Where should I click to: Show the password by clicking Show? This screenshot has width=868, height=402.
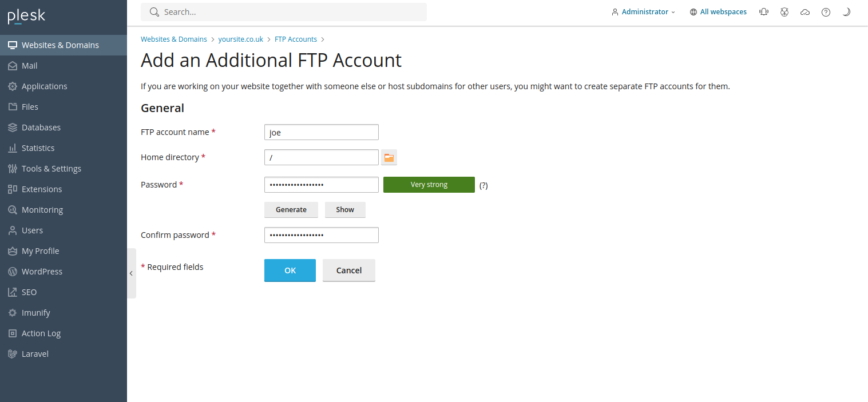coord(345,209)
